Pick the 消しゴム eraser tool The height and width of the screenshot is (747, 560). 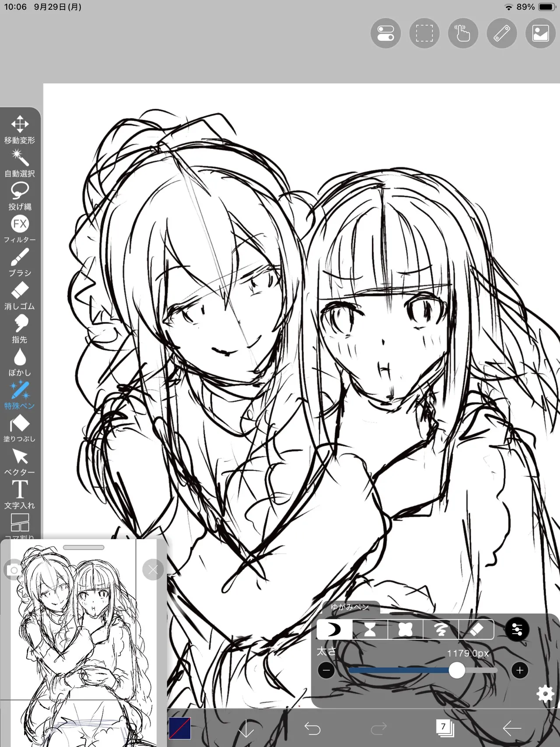[x=20, y=296]
